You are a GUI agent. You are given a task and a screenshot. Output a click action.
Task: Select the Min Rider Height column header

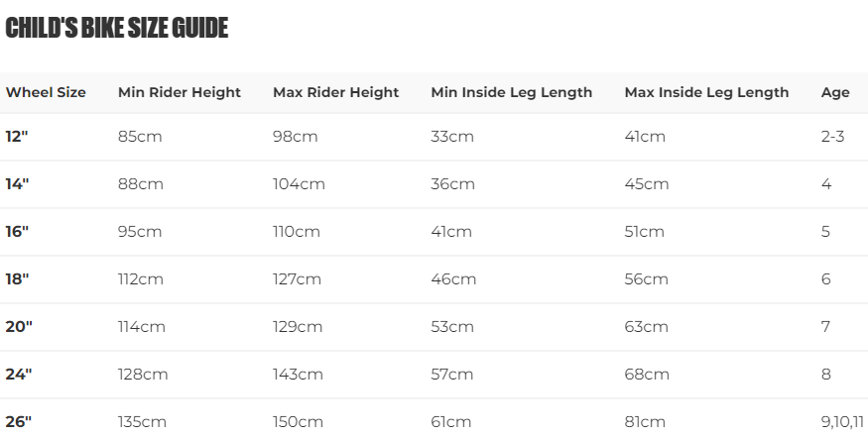[180, 92]
